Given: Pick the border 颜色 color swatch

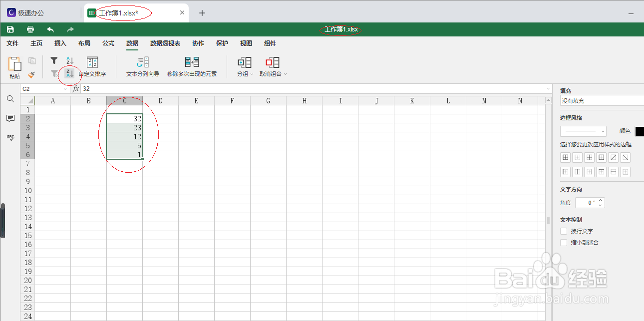Looking at the screenshot, I should click(x=641, y=131).
